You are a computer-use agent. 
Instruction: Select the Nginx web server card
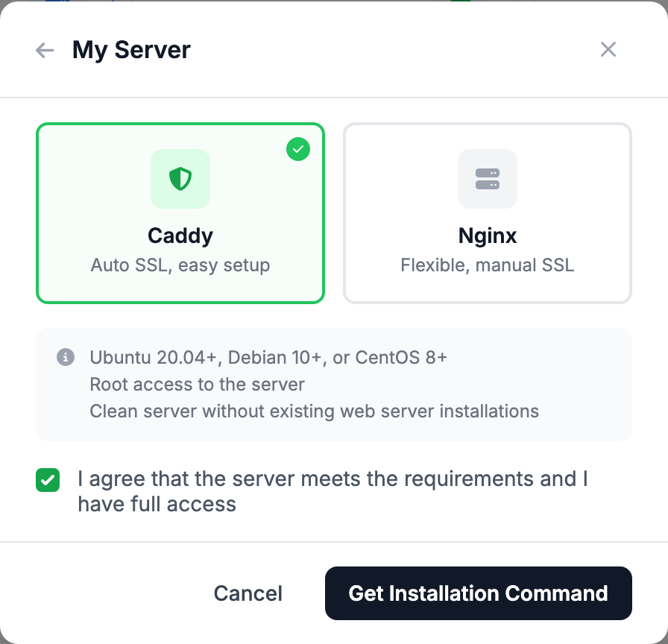[488, 213]
